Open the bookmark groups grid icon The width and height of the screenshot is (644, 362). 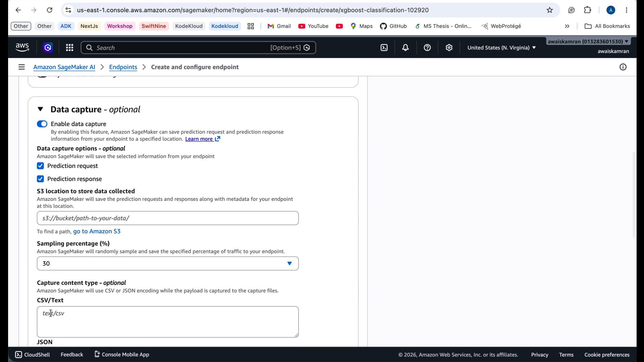click(x=251, y=26)
